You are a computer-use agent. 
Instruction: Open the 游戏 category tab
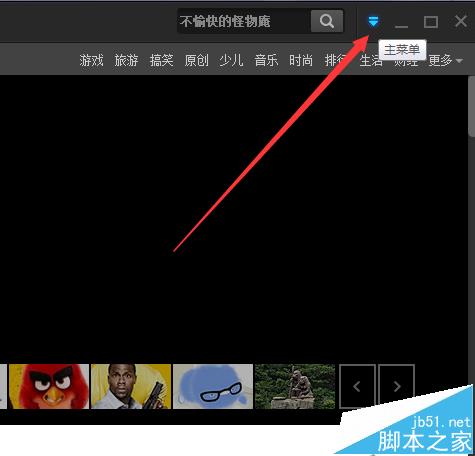[x=91, y=61]
